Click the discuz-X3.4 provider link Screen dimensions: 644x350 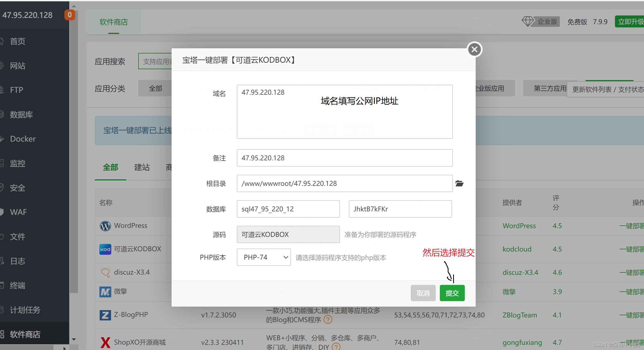click(x=520, y=272)
